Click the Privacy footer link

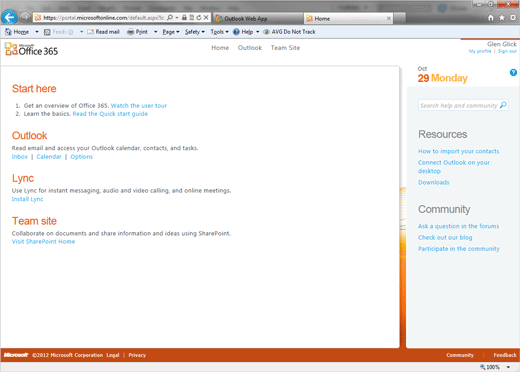click(x=137, y=355)
